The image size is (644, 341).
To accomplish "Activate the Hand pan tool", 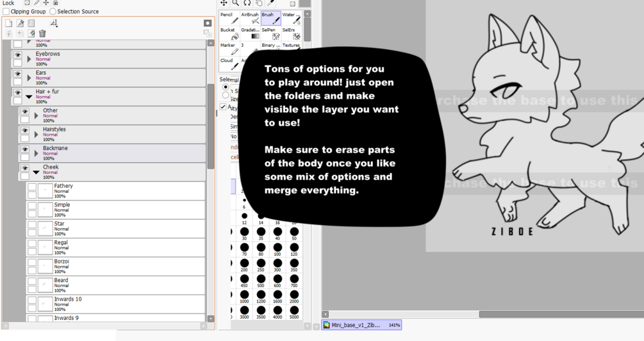I will [259, 3].
